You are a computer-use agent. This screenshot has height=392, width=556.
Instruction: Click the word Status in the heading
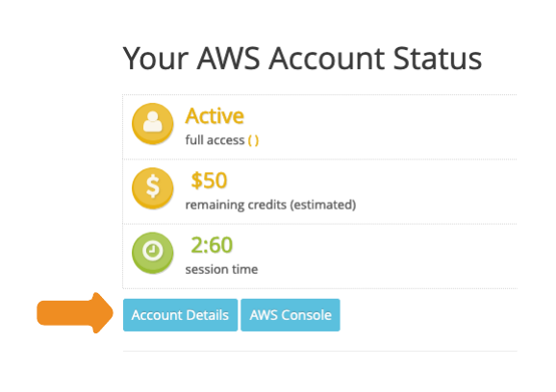[438, 59]
